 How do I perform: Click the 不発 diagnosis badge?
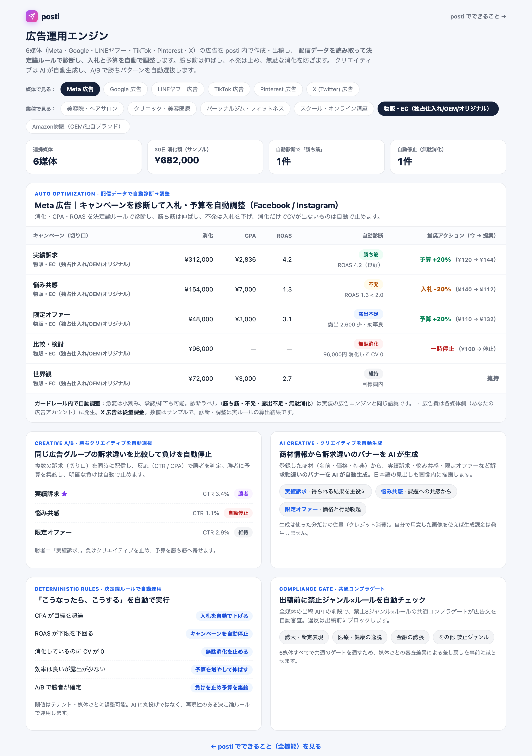click(x=373, y=284)
